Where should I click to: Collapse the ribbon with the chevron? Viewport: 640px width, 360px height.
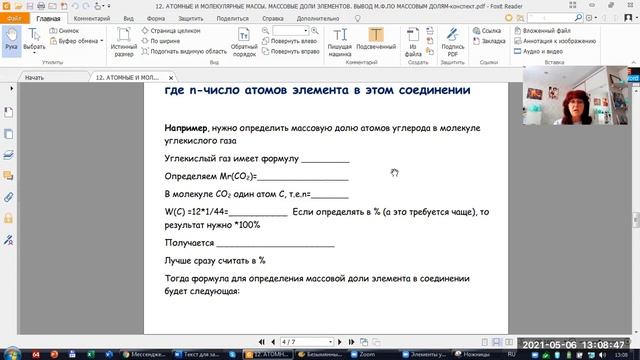tap(633, 62)
